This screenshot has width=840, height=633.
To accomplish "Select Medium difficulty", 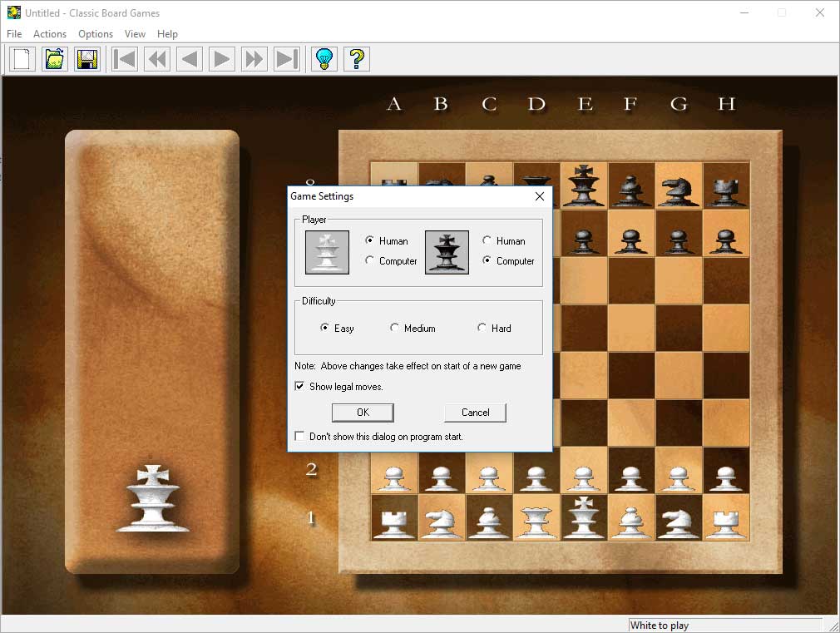I will [x=394, y=329].
